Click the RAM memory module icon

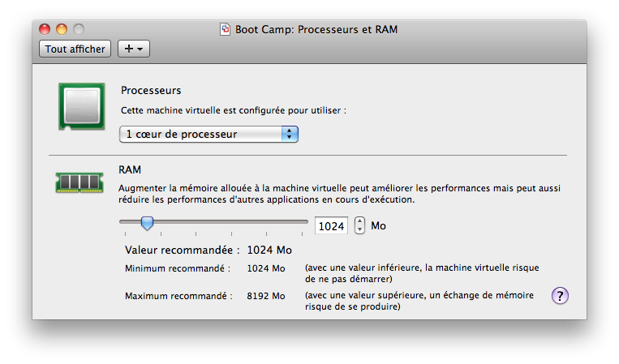tap(80, 182)
